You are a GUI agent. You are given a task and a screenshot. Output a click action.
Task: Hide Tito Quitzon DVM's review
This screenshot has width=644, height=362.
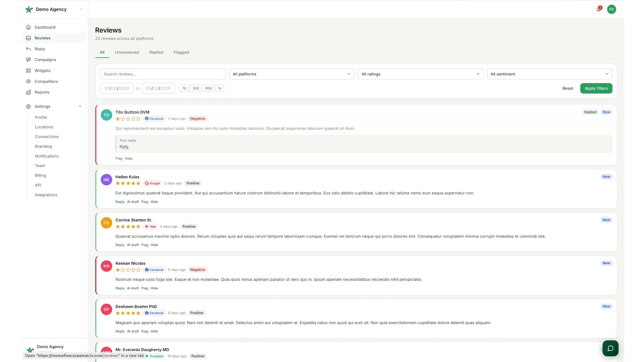pyautogui.click(x=128, y=159)
